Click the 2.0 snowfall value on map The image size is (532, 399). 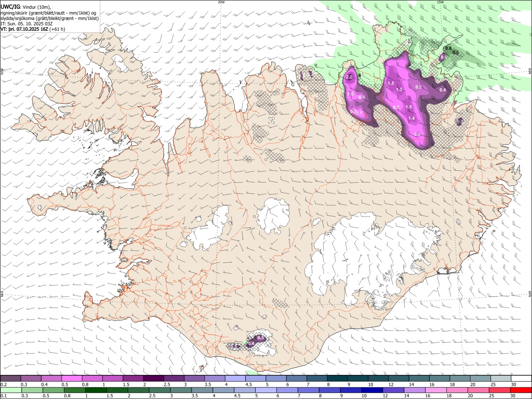349,77
